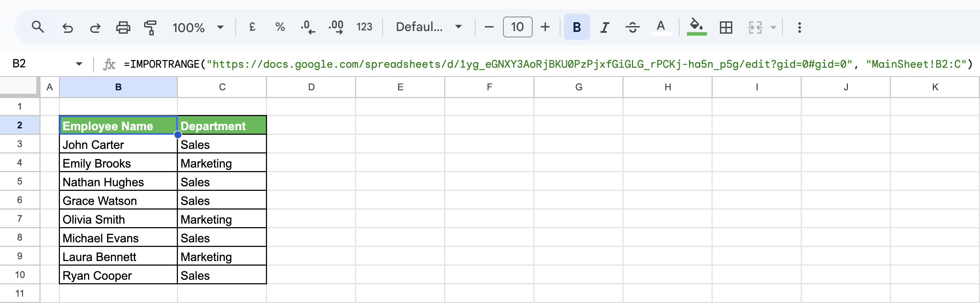Select column K header
The image size is (980, 303).
pos(935,87)
